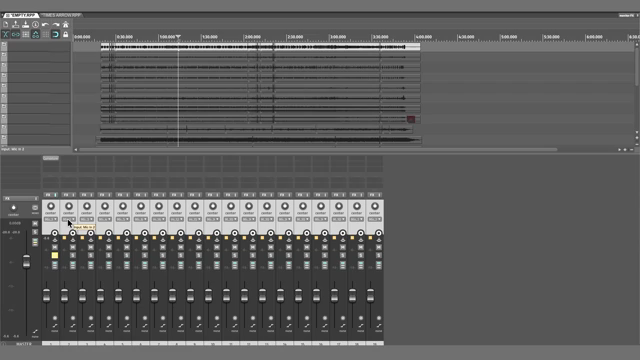Mute mixer track 1

pyautogui.click(x=55, y=247)
